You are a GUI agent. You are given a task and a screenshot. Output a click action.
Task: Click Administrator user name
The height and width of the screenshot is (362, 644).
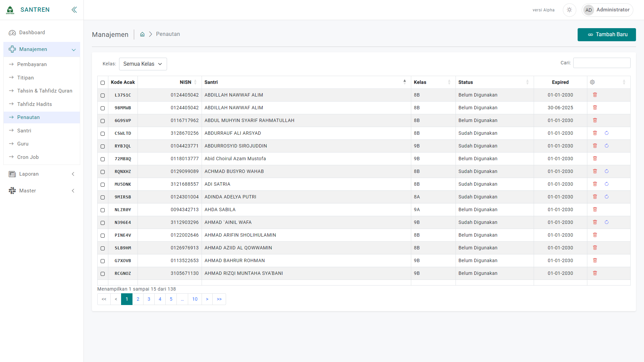(613, 10)
